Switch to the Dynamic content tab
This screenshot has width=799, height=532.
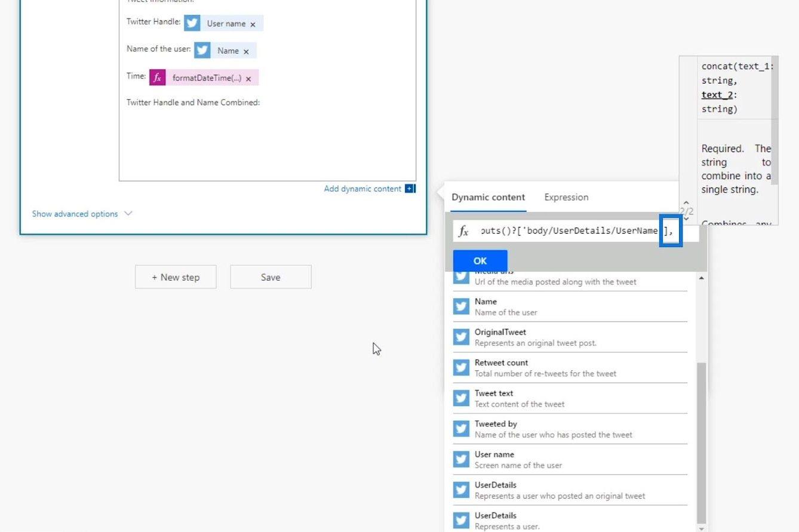click(488, 197)
